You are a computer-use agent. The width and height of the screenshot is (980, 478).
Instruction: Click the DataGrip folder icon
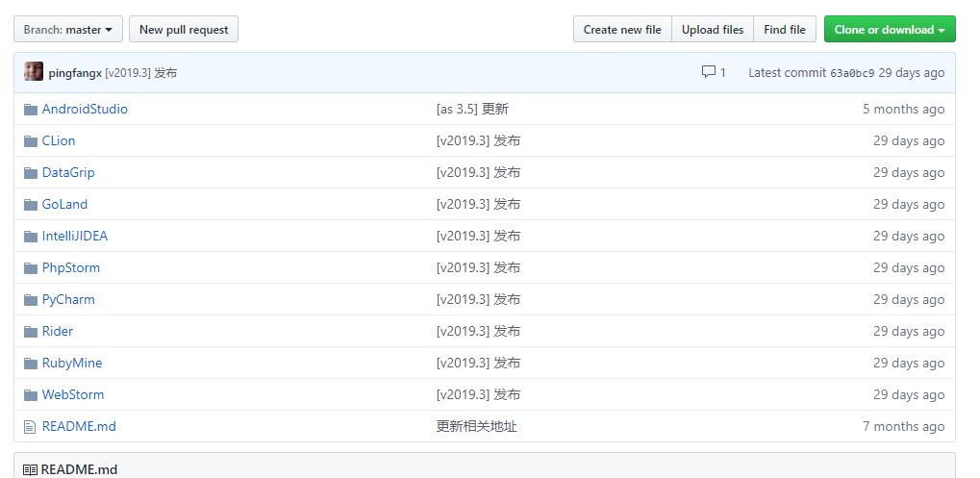pos(31,173)
